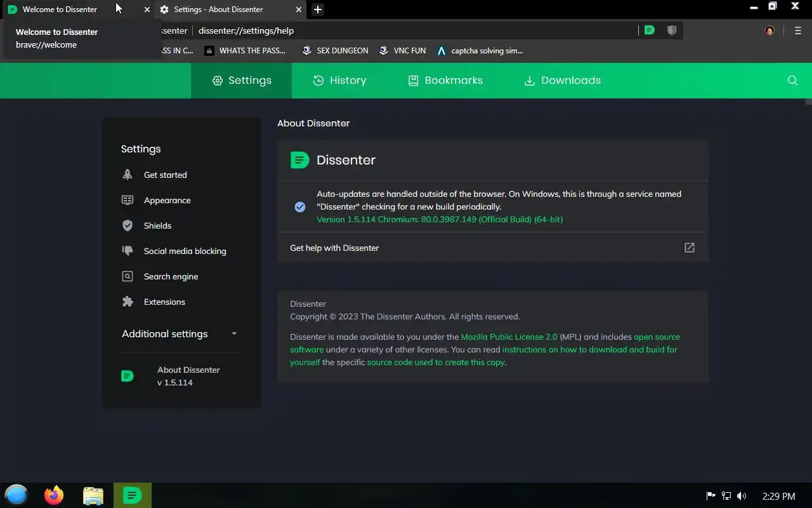Open the WHATS THE PASS... bookmark
Image resolution: width=812 pixels, height=508 pixels.
pyautogui.click(x=245, y=51)
